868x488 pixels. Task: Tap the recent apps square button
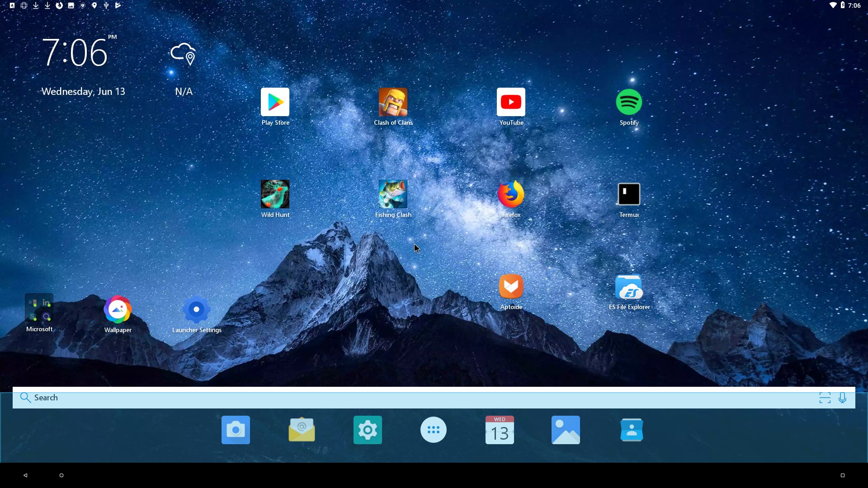(x=843, y=475)
